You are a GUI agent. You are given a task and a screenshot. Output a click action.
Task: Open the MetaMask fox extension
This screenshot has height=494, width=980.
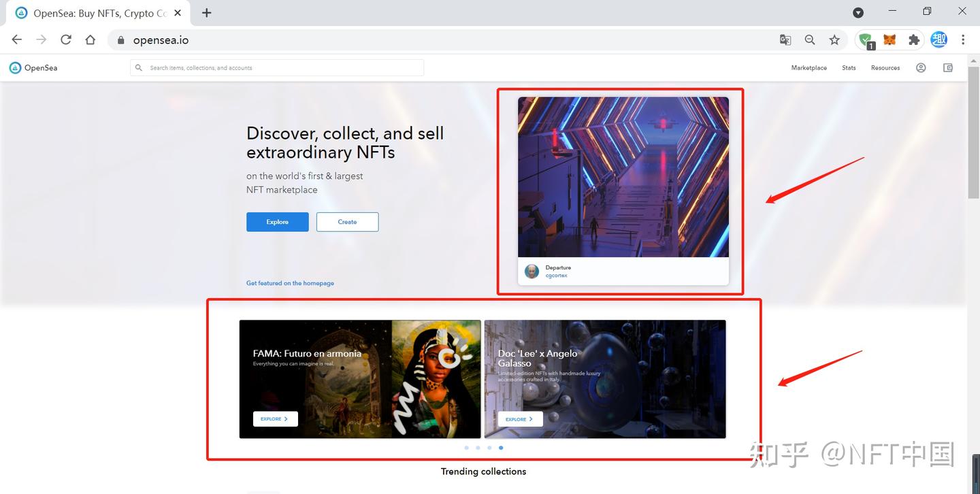coord(889,40)
